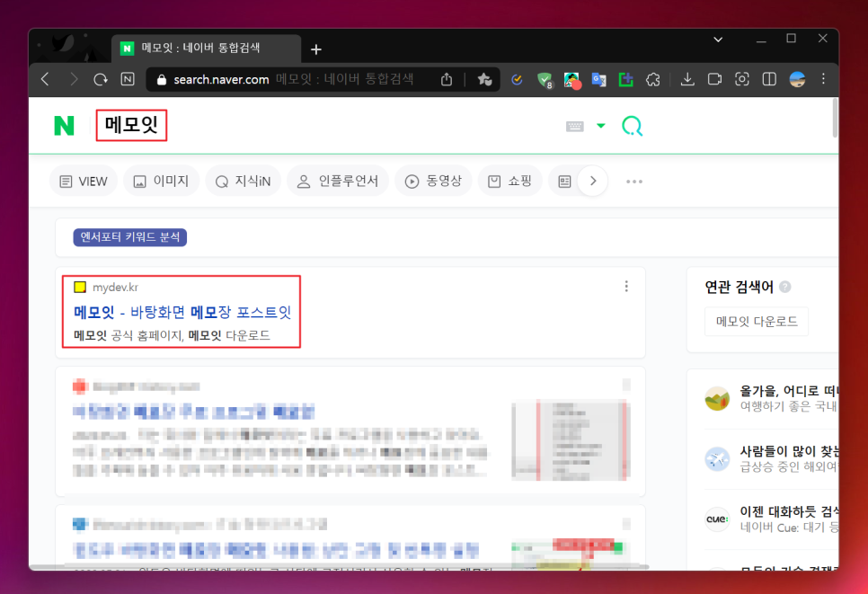868x594 pixels.
Task: Open the checkmark extension icon
Action: click(517, 80)
